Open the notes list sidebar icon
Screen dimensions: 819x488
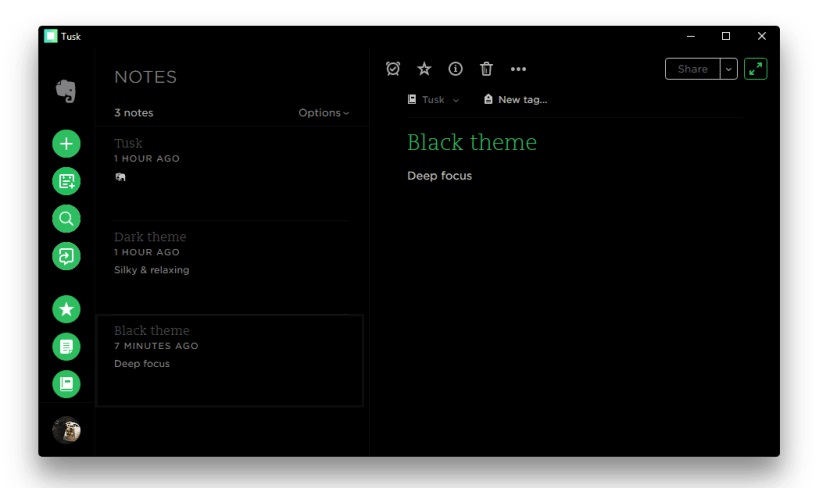(x=66, y=346)
